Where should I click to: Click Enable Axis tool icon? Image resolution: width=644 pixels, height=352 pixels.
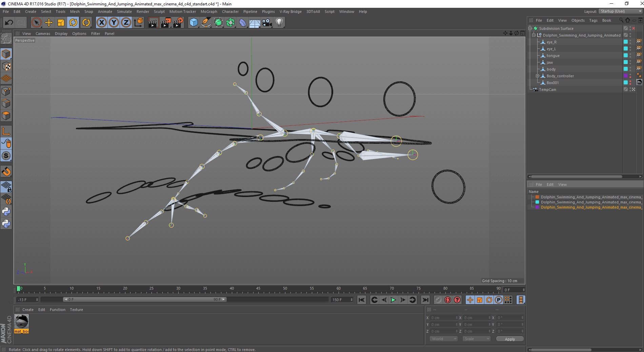pos(6,131)
